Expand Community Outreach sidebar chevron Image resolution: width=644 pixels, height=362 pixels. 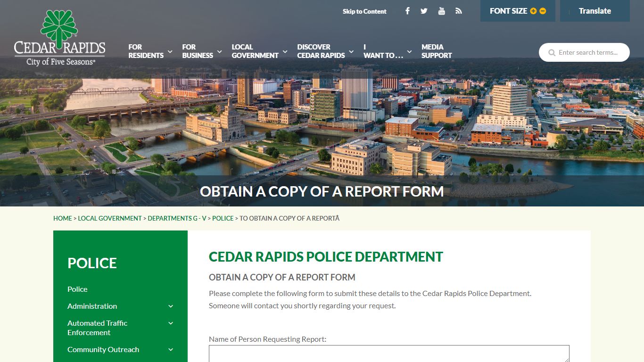click(x=171, y=350)
